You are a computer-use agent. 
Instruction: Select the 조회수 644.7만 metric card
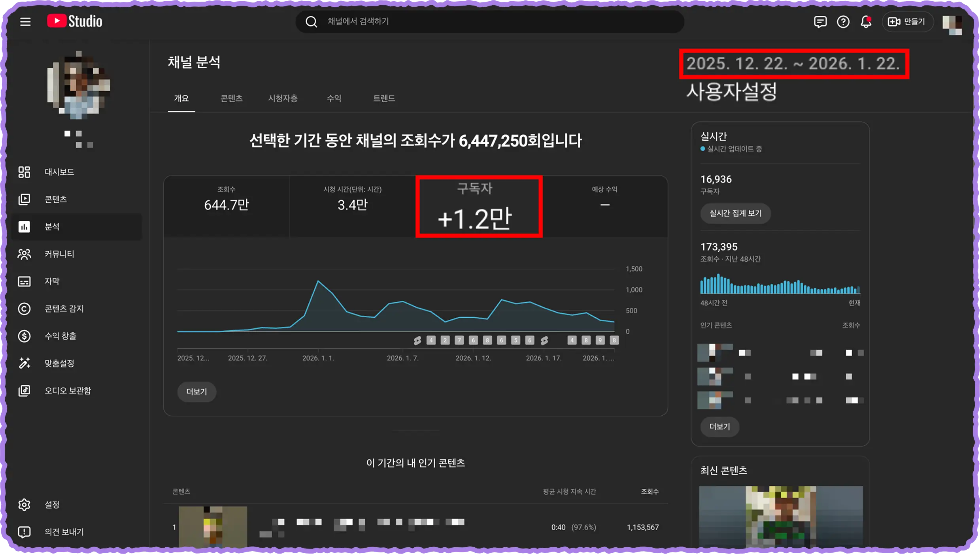227,206
